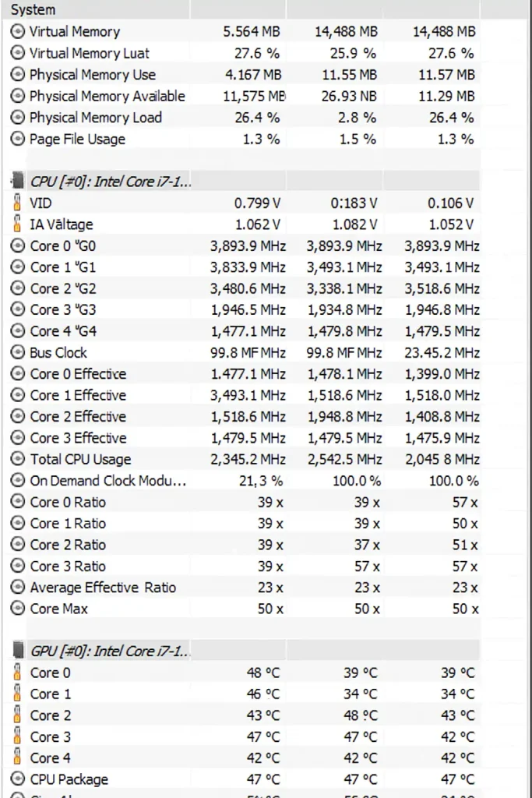This screenshot has width=532, height=798.
Task: Click the icon beside Page File Usage
Action: [x=18, y=139]
